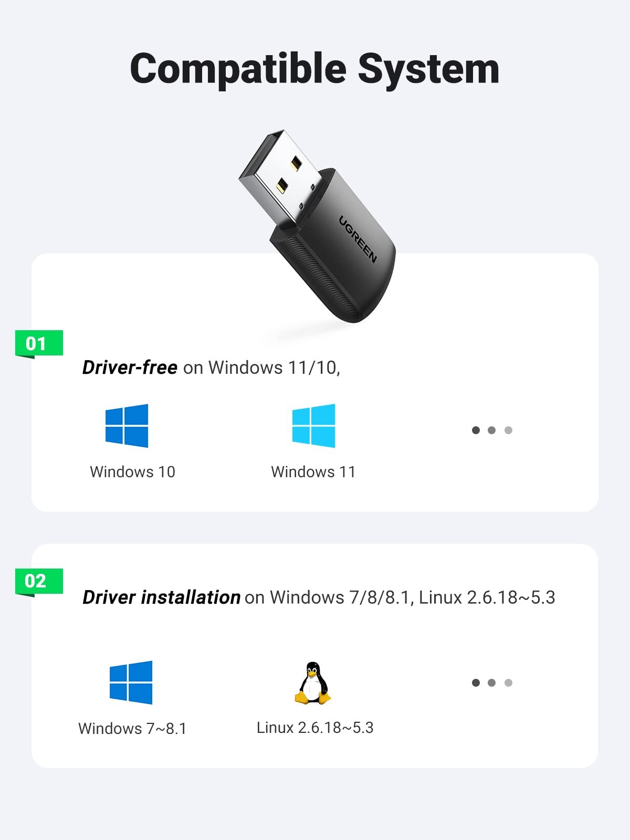Click the Windows 10 label
This screenshot has width=630, height=840.
132,471
